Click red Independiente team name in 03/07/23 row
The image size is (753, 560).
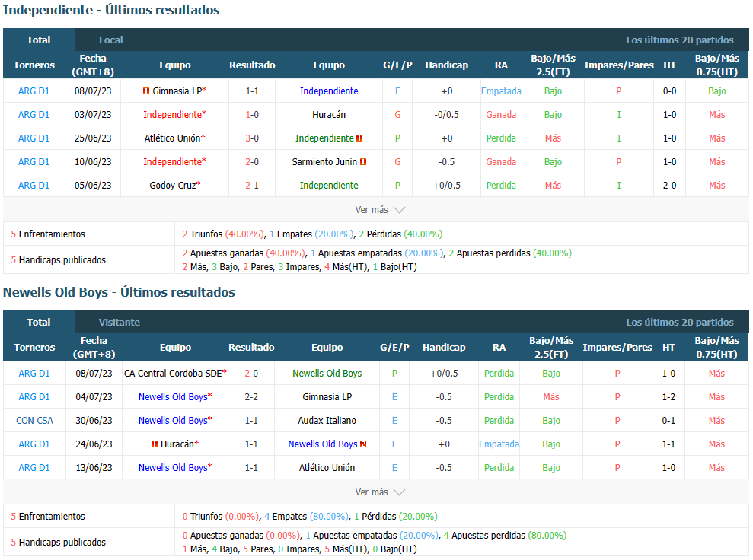172,115
